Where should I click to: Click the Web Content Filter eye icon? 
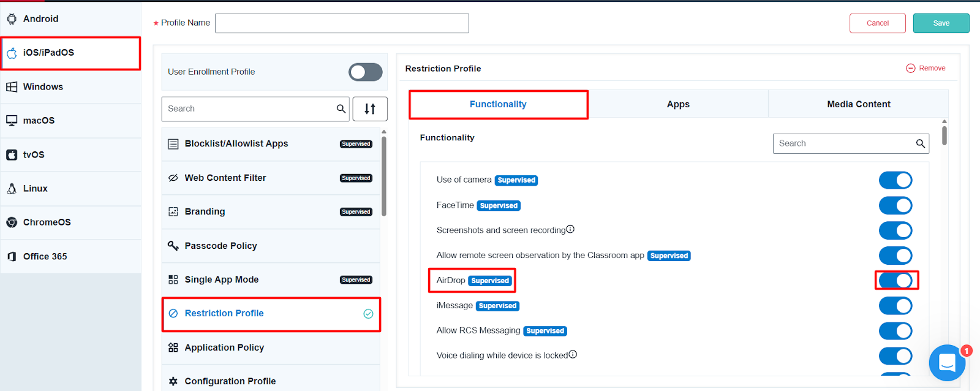click(x=173, y=178)
